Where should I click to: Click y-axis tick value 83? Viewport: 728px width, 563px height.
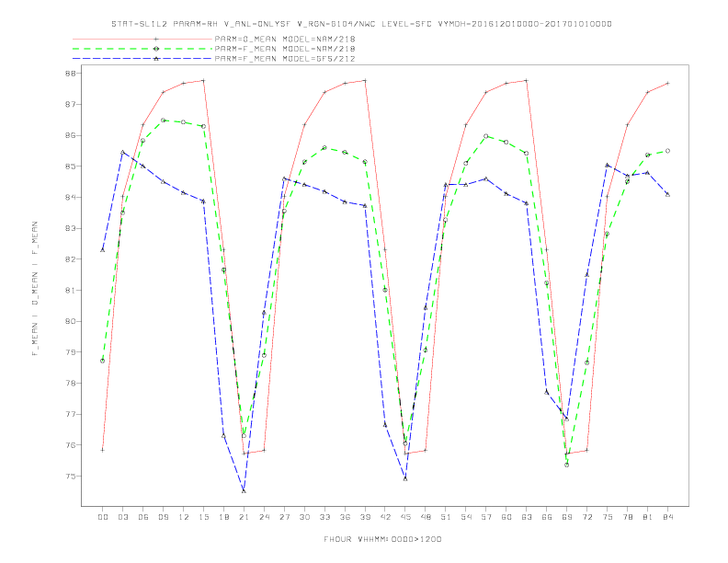pyautogui.click(x=72, y=228)
